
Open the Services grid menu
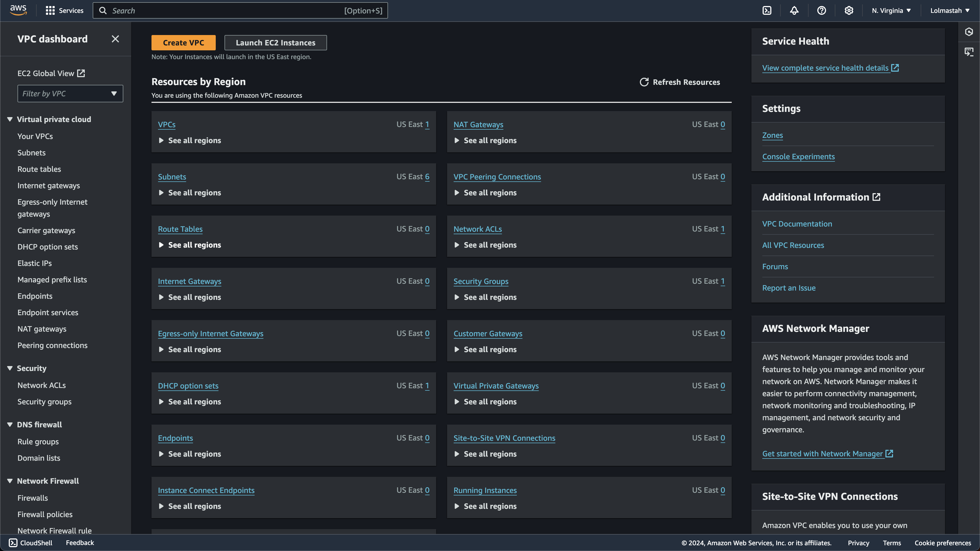pos(64,11)
